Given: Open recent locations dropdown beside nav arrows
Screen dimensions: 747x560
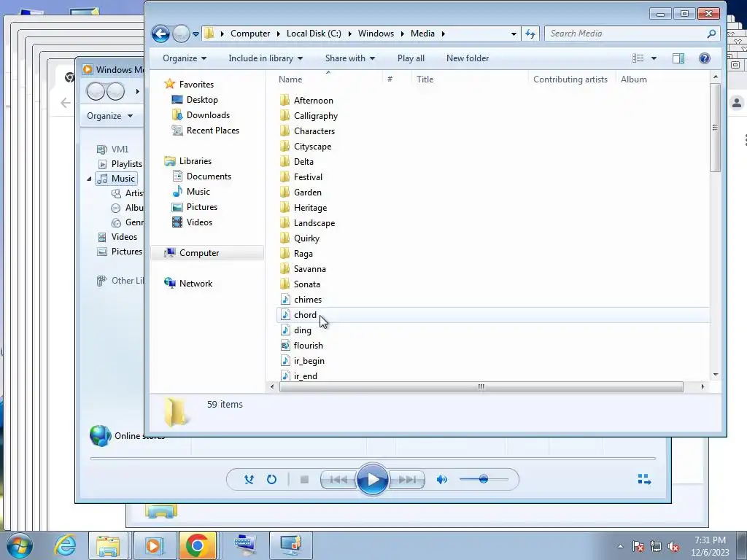Looking at the screenshot, I should click(x=196, y=34).
